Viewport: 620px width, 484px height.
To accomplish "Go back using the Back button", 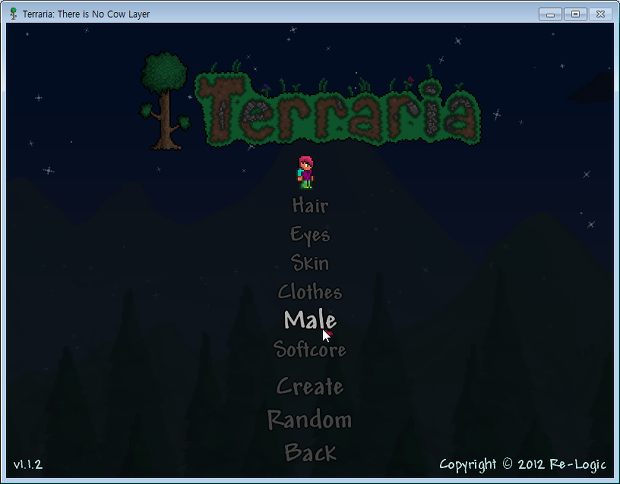I will (310, 452).
